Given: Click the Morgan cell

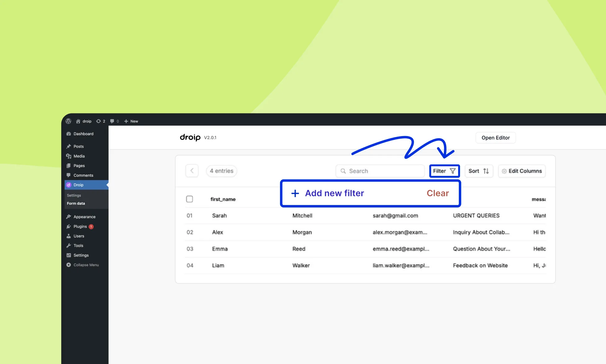Looking at the screenshot, I should click(x=302, y=232).
